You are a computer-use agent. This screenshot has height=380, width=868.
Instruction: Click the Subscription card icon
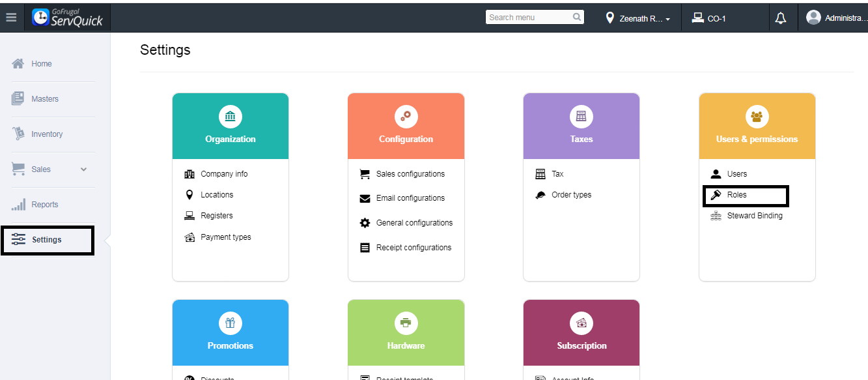click(581, 323)
